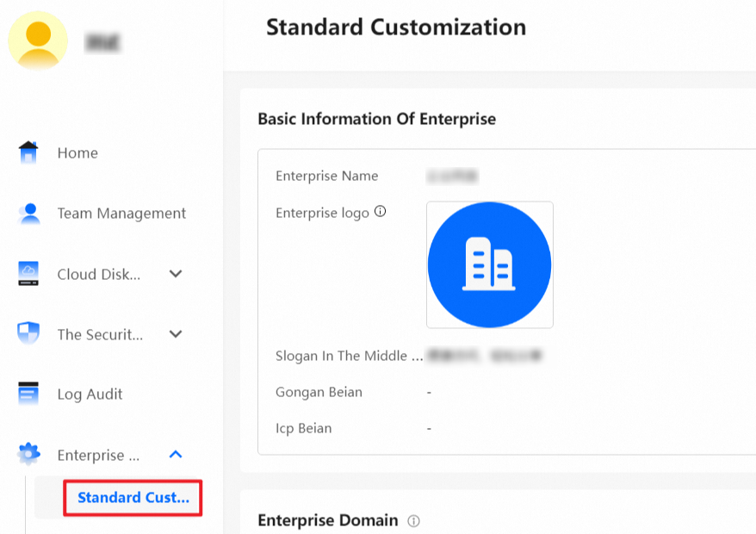The height and width of the screenshot is (534, 756).
Task: Open Log Audit menu item
Action: click(x=90, y=394)
